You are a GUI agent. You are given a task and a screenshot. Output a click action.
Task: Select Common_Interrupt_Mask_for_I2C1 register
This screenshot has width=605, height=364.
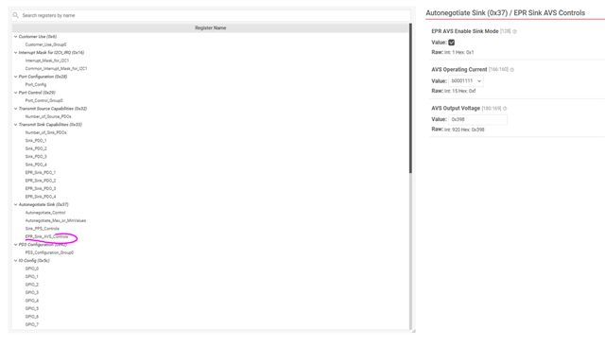(x=57, y=69)
